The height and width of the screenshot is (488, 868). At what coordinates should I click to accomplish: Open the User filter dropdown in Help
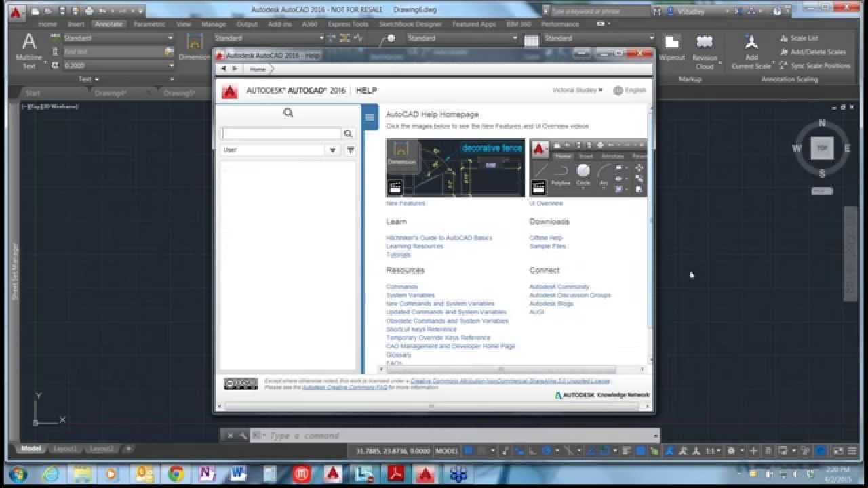pos(332,150)
